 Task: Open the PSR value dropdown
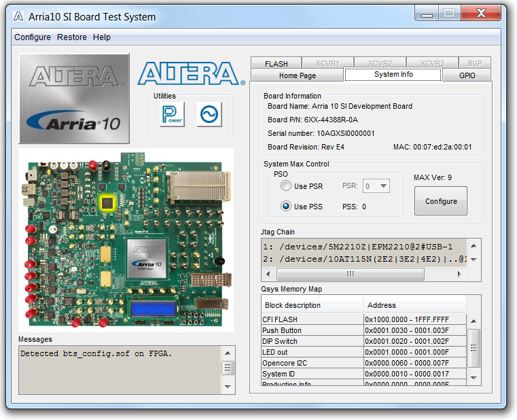point(376,186)
